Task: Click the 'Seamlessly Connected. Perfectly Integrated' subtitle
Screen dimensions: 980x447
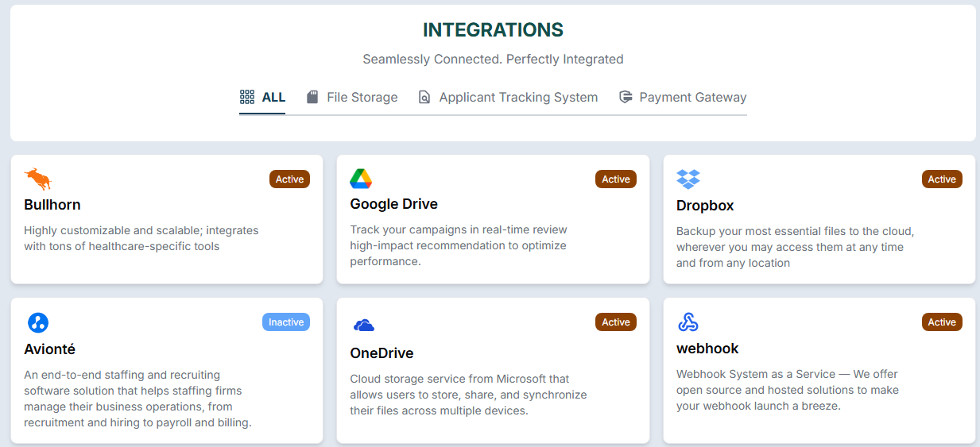Action: [493, 59]
